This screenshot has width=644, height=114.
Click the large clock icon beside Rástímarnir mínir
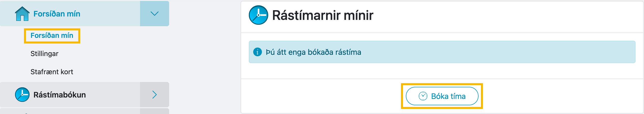click(x=258, y=15)
